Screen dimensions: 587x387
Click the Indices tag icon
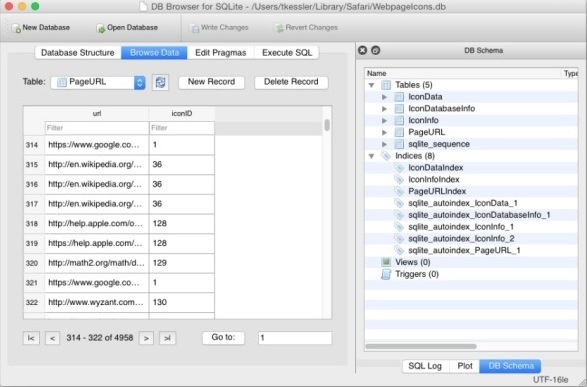point(386,156)
